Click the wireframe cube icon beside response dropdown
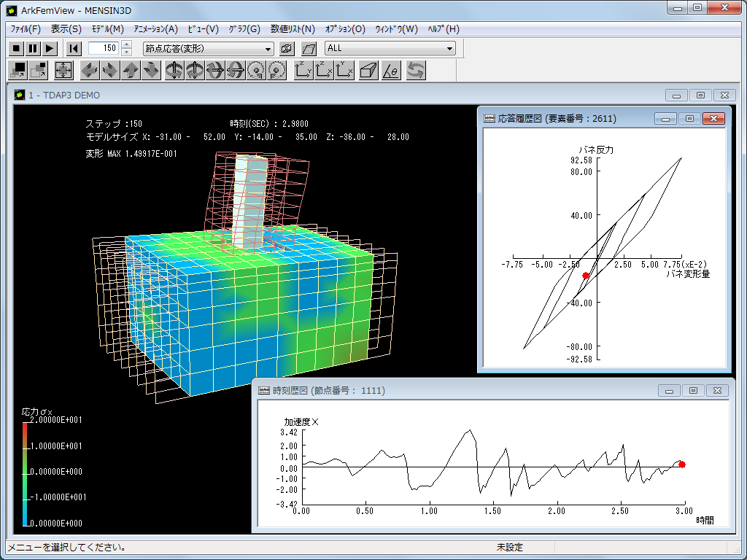747x560 pixels. 287,48
